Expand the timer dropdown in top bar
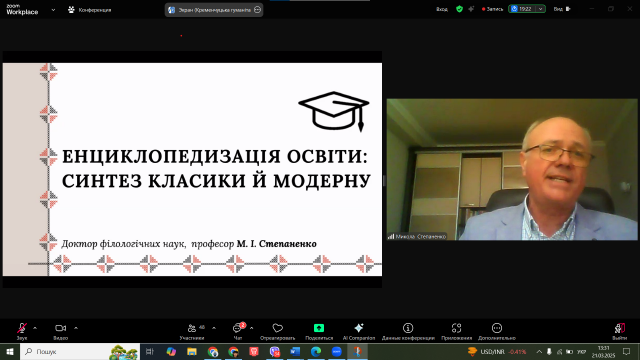The width and height of the screenshot is (640, 360). click(x=540, y=9)
